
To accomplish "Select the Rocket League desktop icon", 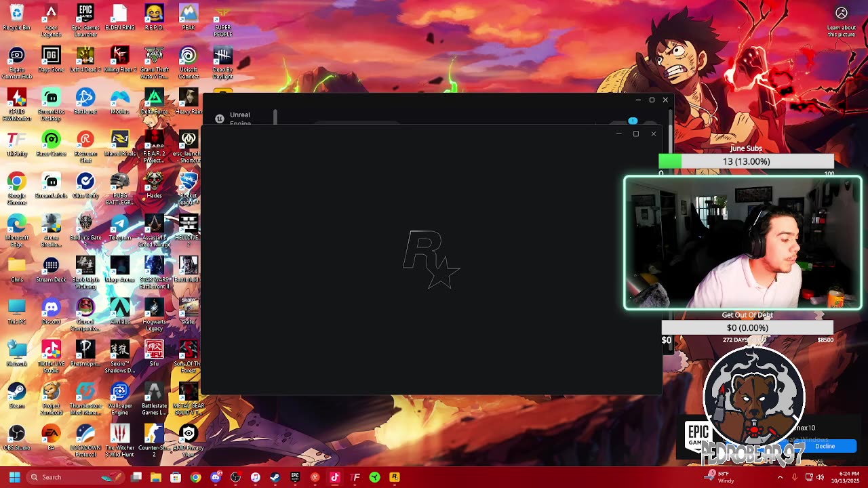I will pos(189,188).
